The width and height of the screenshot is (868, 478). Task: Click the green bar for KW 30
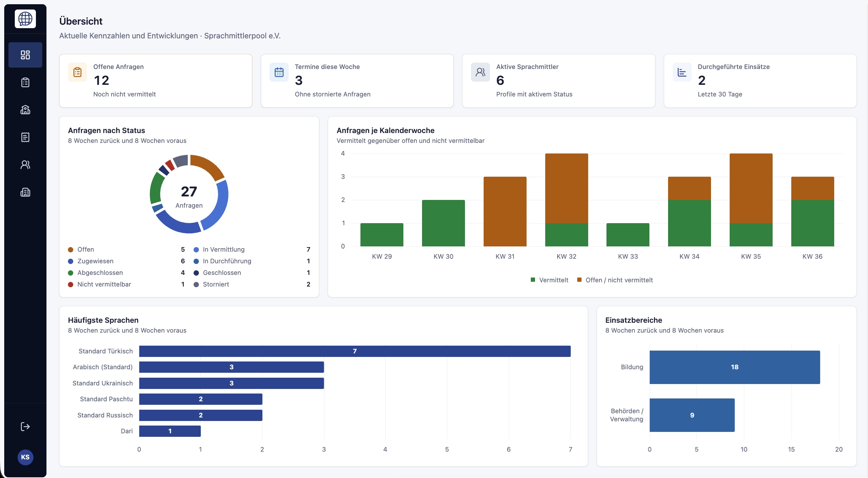(x=444, y=223)
